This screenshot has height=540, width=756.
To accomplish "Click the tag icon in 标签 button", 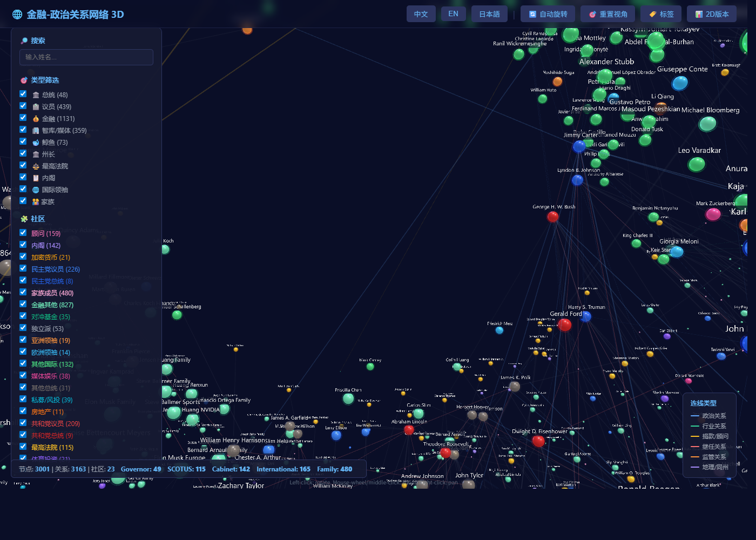I will click(652, 15).
